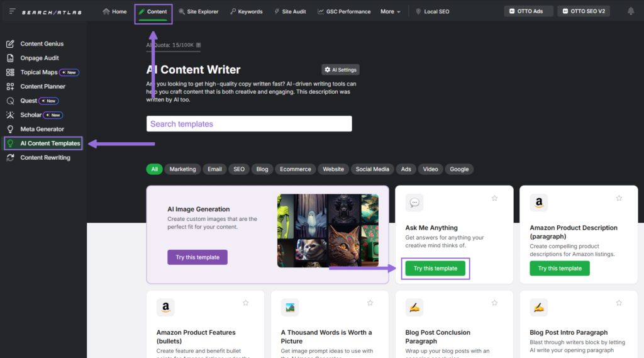Click the Onpage Audit document icon

[10, 58]
